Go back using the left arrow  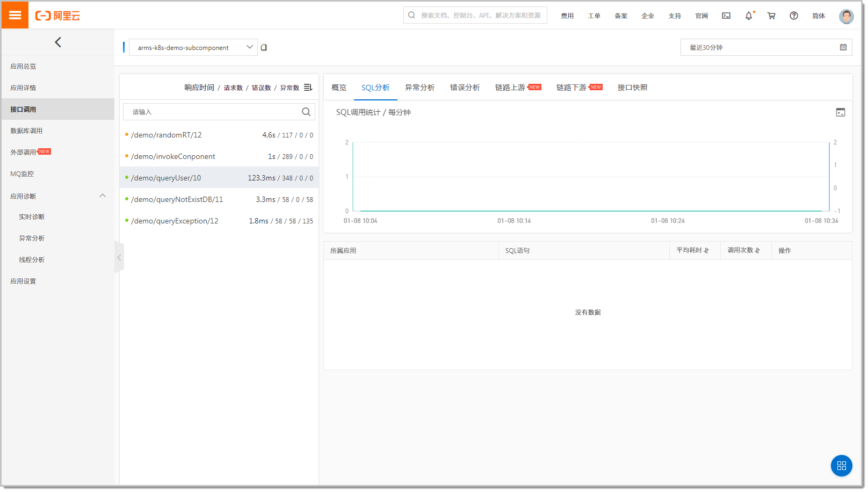coord(58,42)
